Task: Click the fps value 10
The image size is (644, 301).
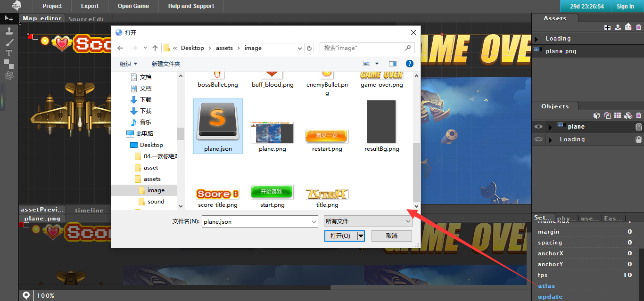Action: click(x=627, y=275)
